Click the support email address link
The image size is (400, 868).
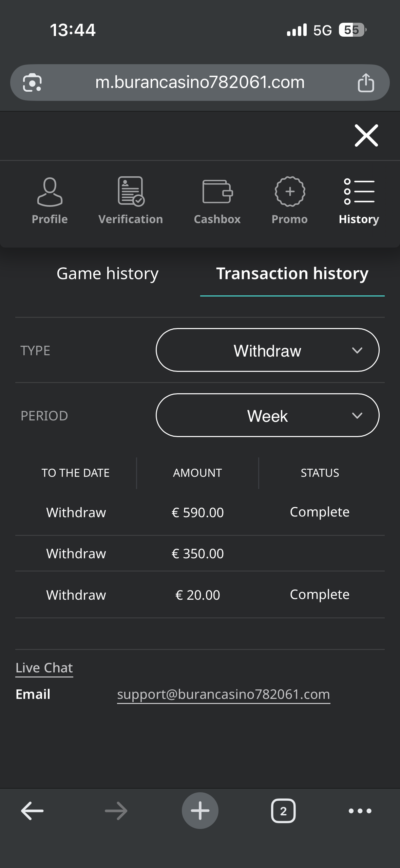223,694
